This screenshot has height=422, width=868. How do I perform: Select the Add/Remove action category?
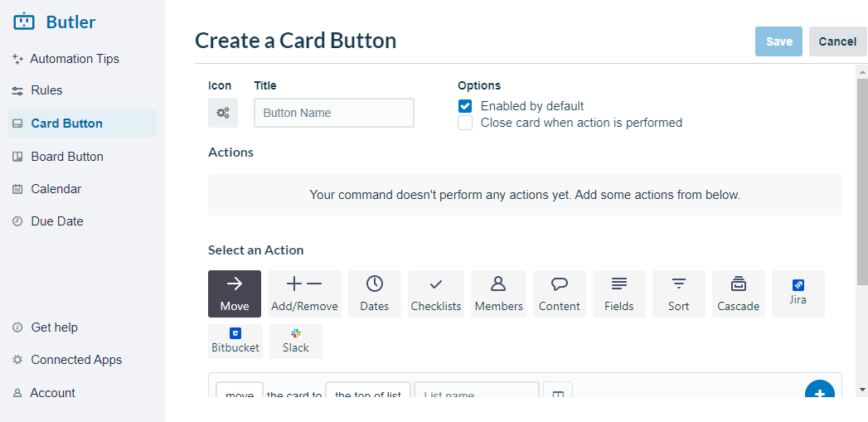coord(304,293)
